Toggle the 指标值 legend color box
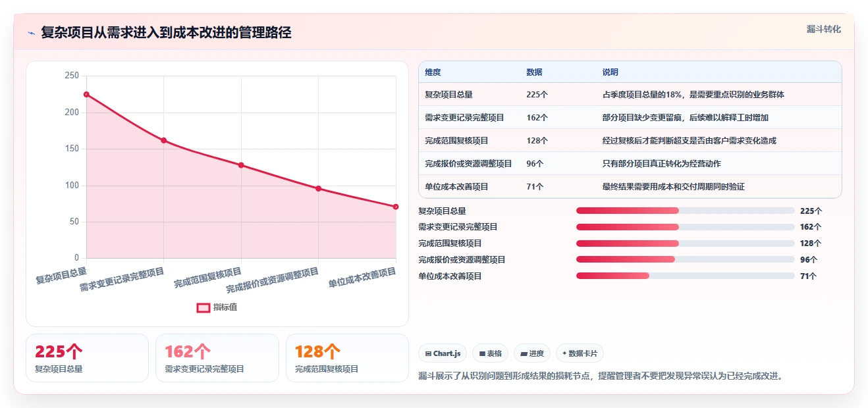 point(203,307)
